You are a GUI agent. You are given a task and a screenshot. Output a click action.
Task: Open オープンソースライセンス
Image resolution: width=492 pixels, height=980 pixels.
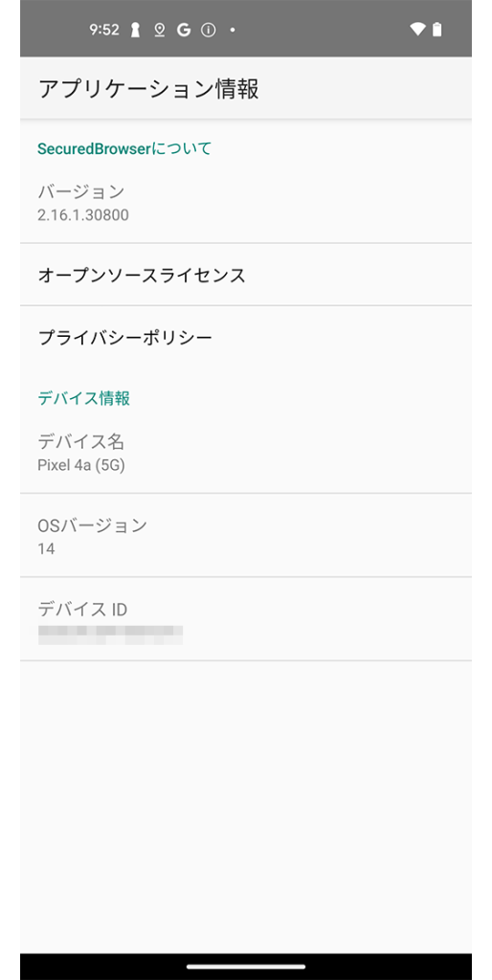(246, 275)
